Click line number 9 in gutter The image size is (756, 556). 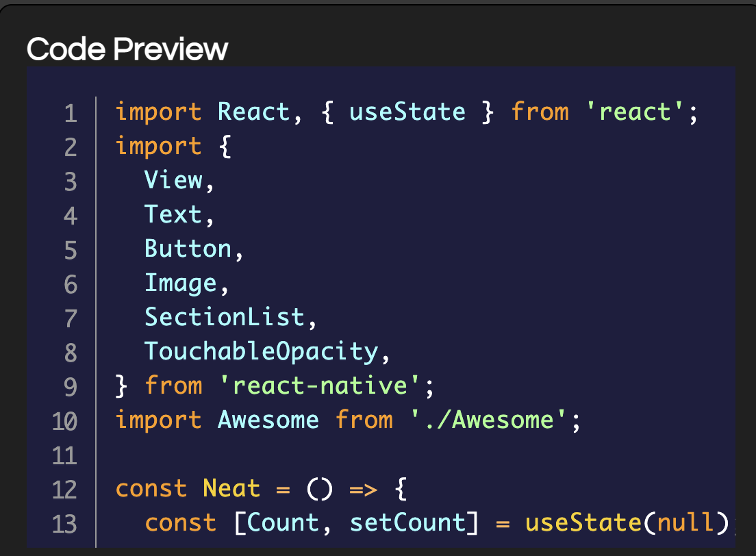tap(71, 388)
